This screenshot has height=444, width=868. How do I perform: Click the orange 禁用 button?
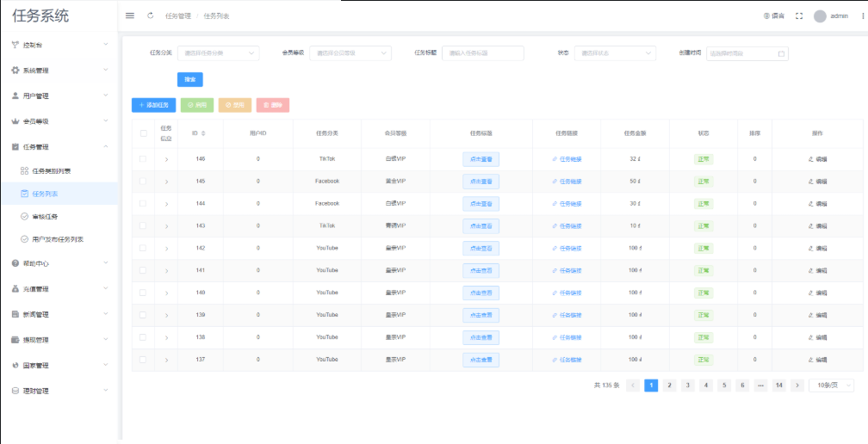235,105
